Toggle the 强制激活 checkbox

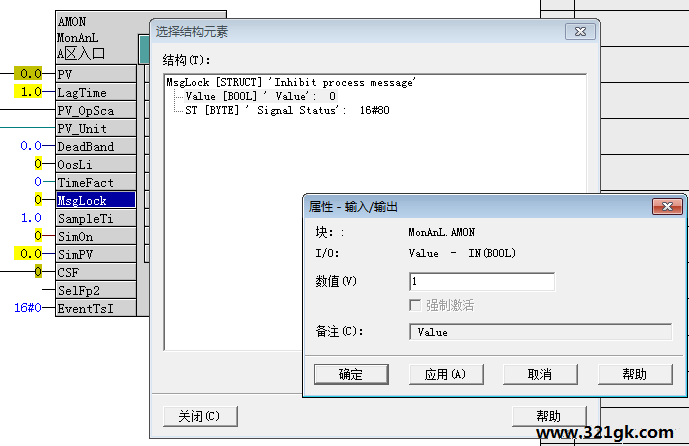[x=415, y=305]
